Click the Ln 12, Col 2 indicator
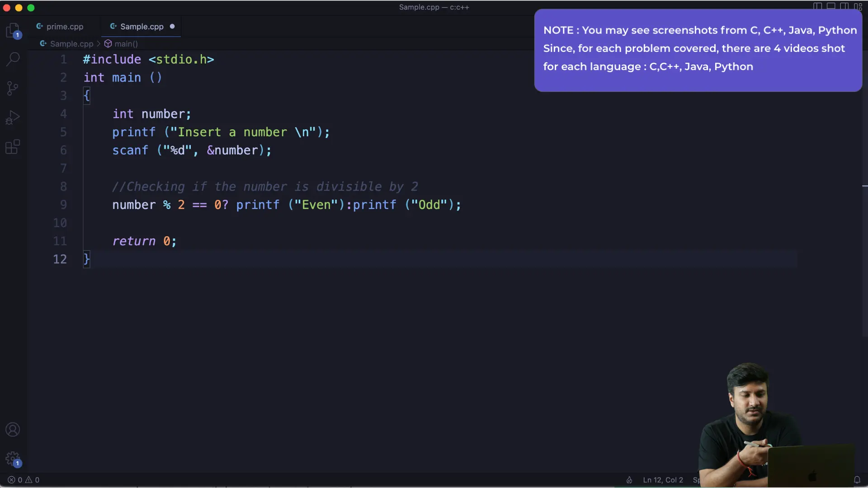 click(x=663, y=480)
